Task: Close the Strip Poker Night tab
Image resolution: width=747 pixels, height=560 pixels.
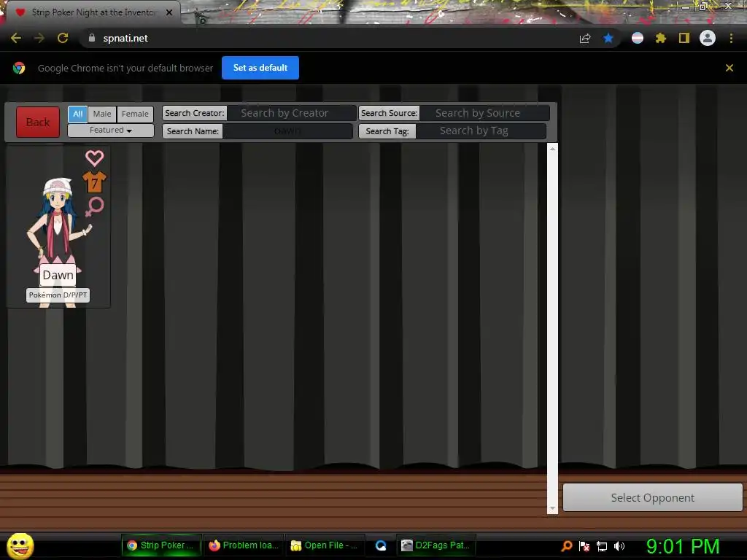Action: tap(169, 12)
